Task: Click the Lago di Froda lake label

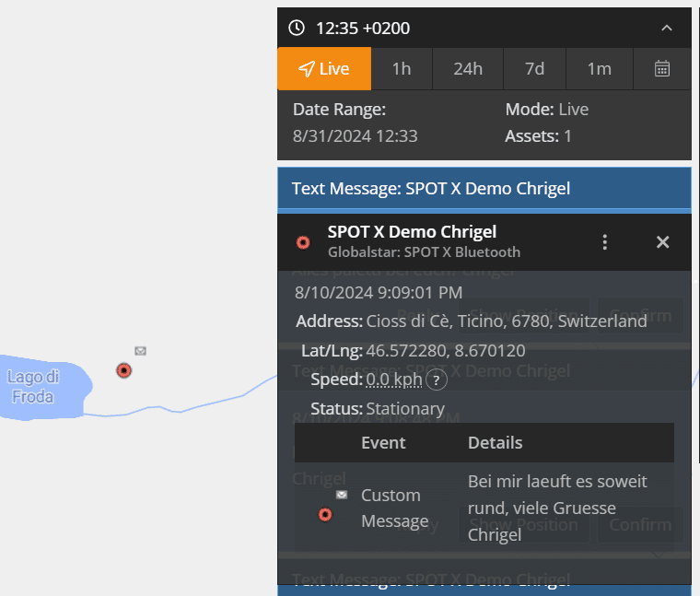Action: (x=33, y=387)
